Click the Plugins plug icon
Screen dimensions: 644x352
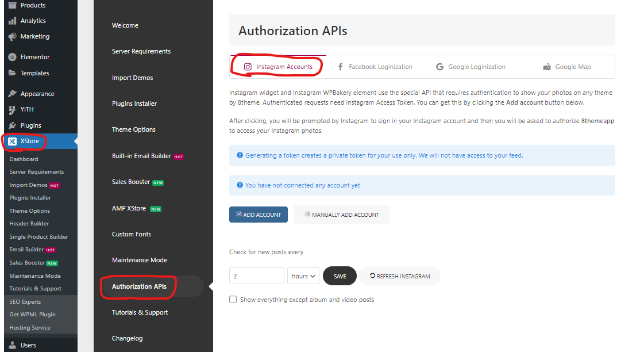tap(12, 125)
